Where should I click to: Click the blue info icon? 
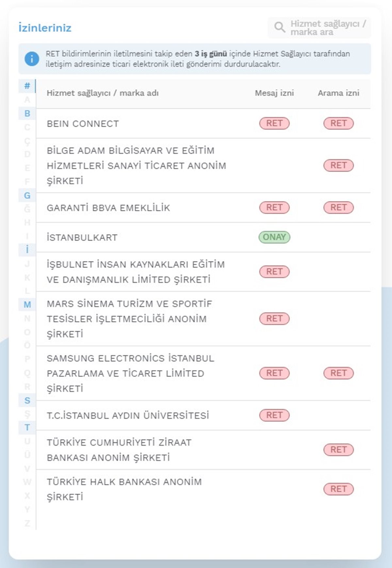tap(32, 59)
